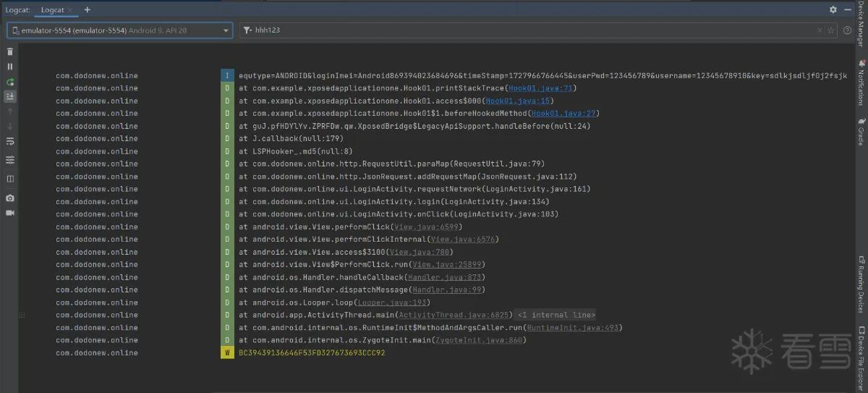Click the equtype=ANDROID log message
The width and height of the screenshot is (868, 393).
pos(542,75)
